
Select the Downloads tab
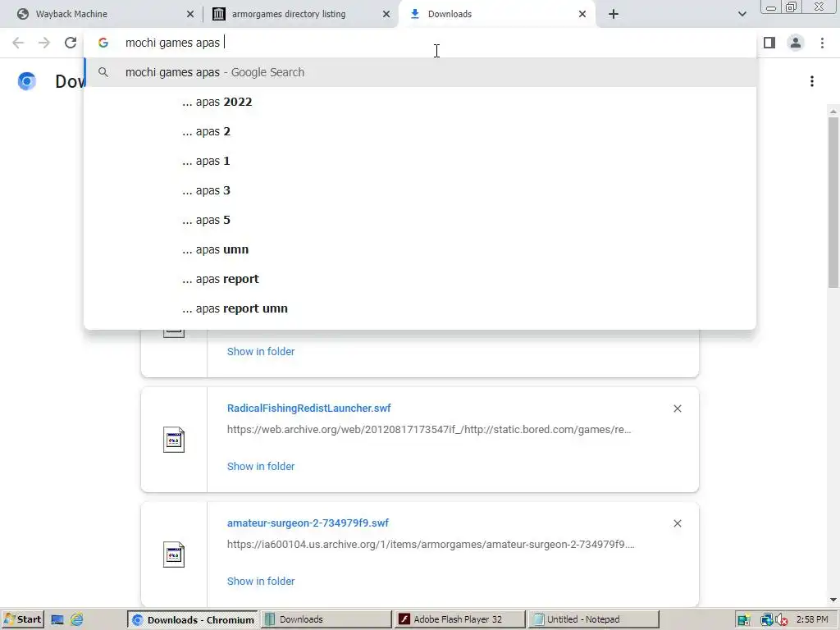(x=496, y=14)
